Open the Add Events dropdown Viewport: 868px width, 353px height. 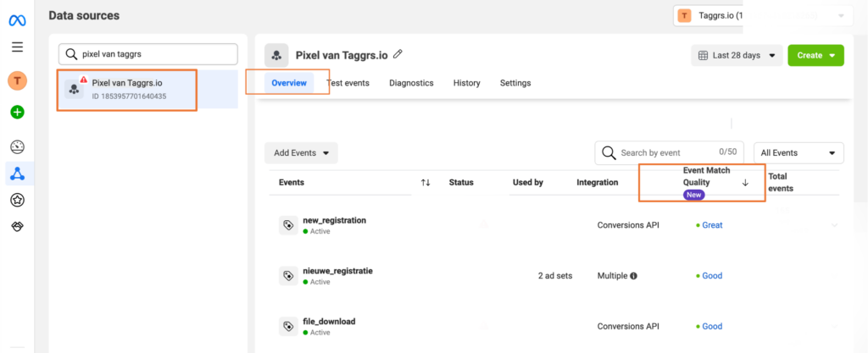click(x=301, y=153)
